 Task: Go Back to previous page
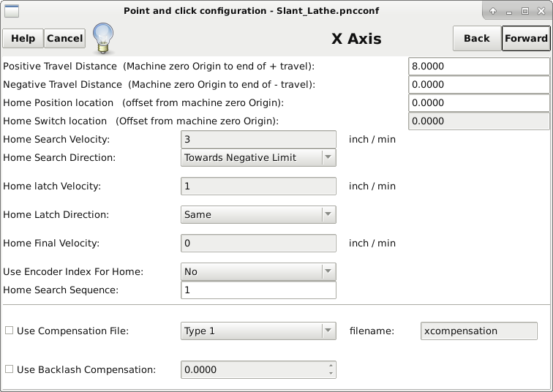pos(477,39)
